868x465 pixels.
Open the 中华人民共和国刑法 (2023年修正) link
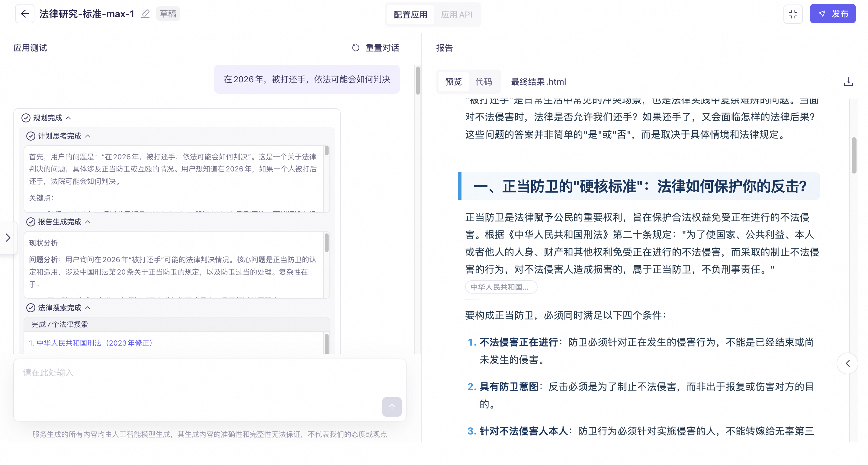coord(91,343)
